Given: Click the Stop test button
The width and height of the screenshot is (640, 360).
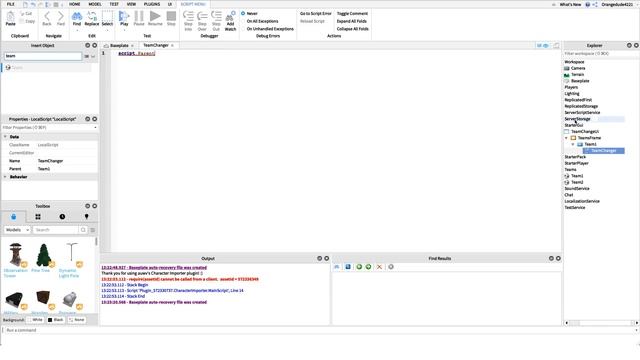Looking at the screenshot, I should click(x=171, y=18).
